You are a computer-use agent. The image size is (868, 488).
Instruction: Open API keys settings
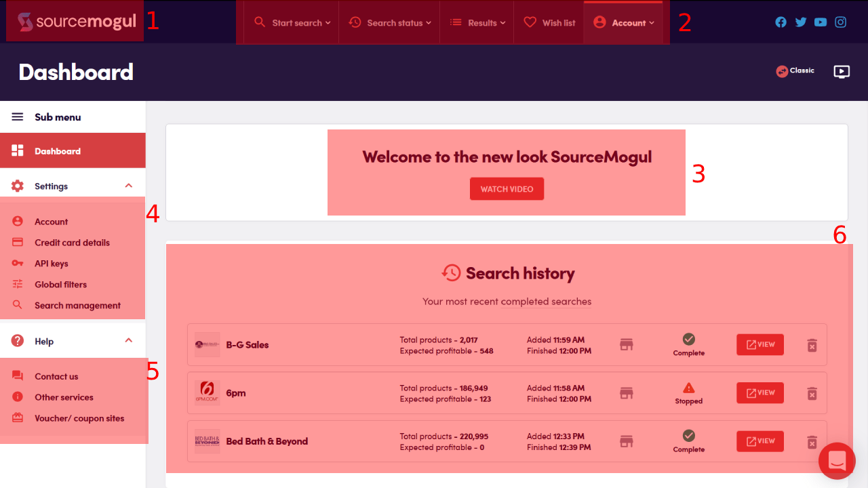coord(52,264)
